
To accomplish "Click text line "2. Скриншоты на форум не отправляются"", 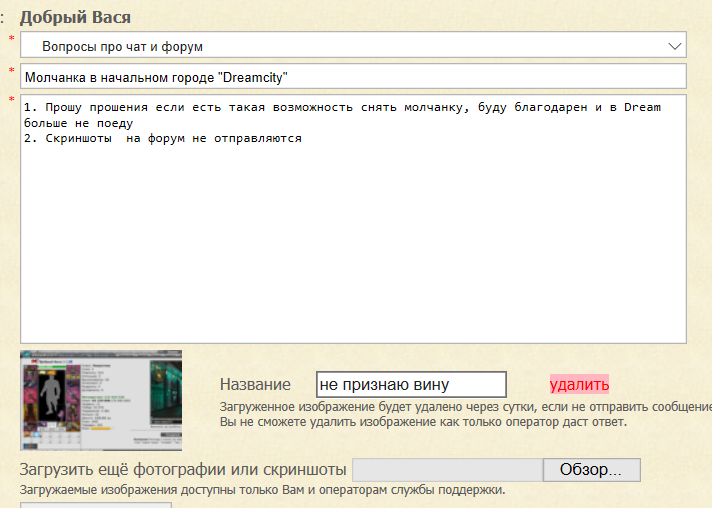I will click(x=163, y=138).
